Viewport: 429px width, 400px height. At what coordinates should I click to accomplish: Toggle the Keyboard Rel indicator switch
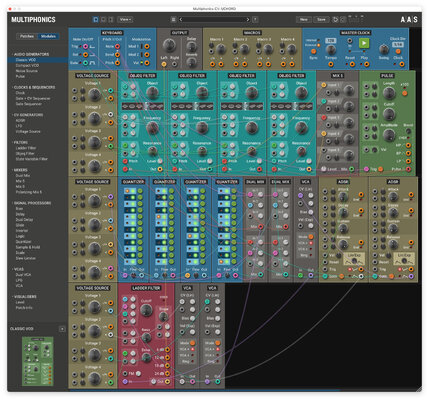81,54
